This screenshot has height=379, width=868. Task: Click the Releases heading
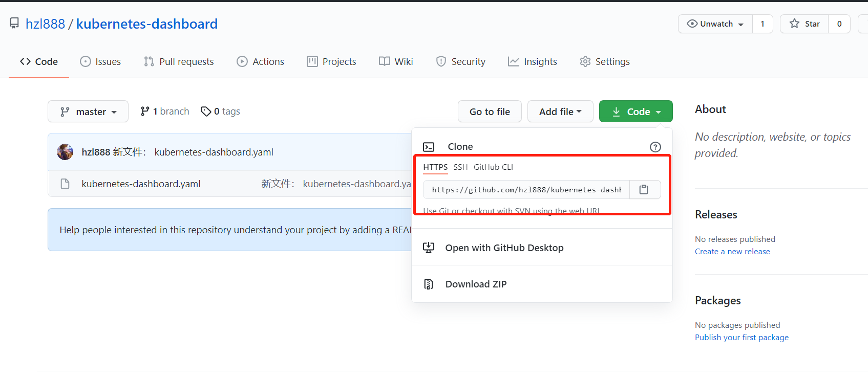click(716, 214)
